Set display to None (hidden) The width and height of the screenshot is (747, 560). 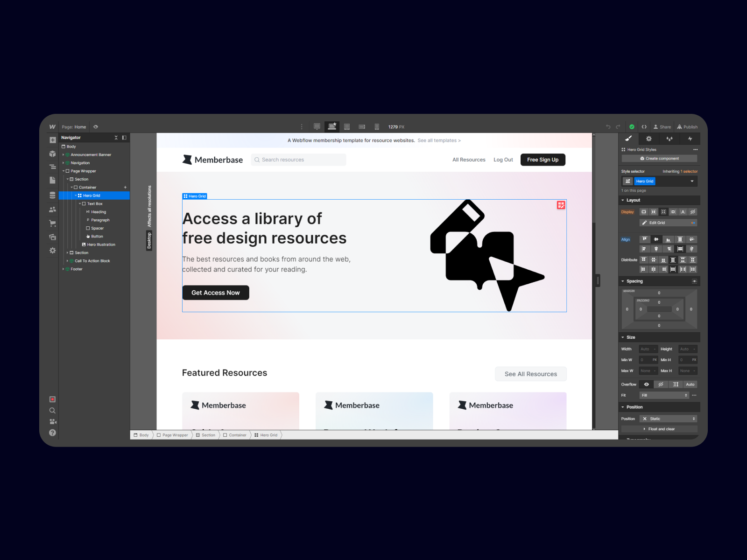click(x=693, y=212)
